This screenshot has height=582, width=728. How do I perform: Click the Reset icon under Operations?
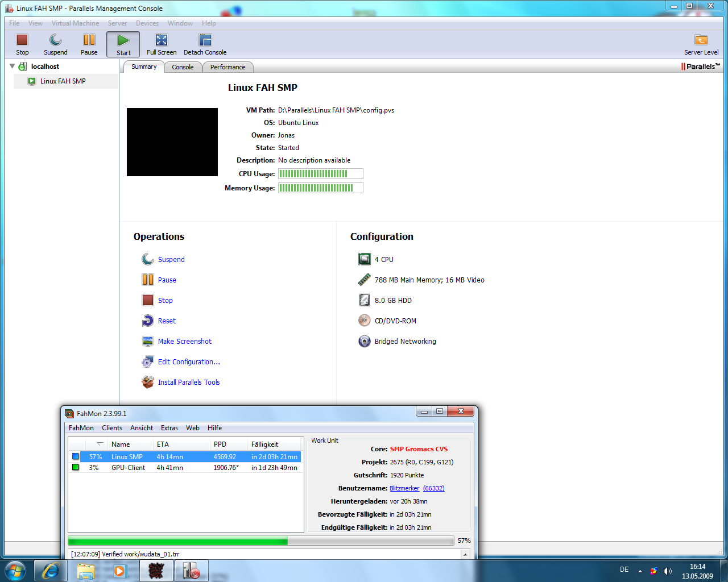coord(148,321)
